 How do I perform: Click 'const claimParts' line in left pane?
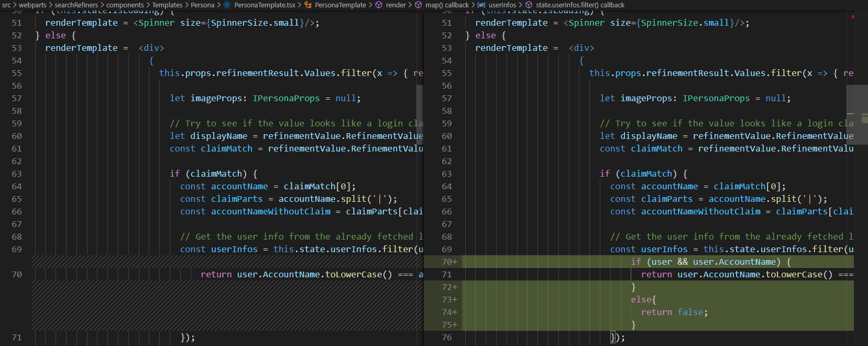click(x=289, y=199)
